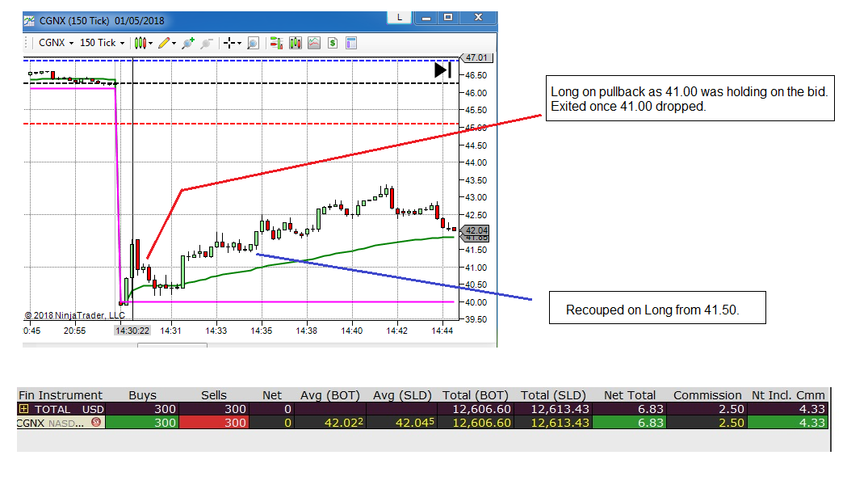Viewport: 868px width, 489px height.
Task: Toggle Chart Trader icon in toolbar
Action: point(277,43)
